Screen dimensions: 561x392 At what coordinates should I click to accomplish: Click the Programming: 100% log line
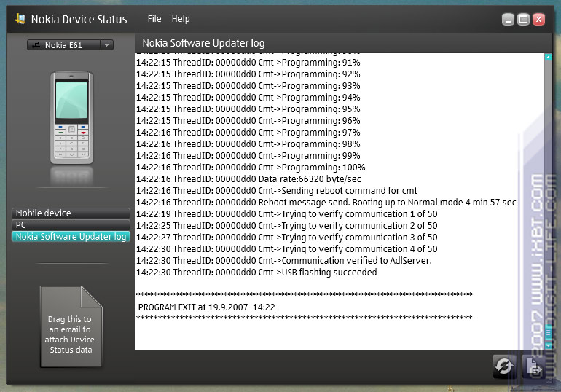[251, 168]
